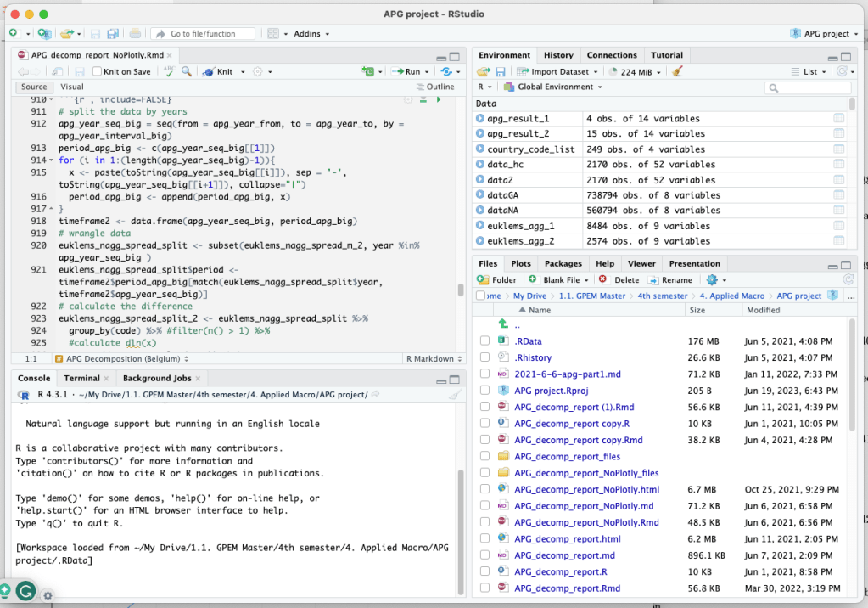
Task: Check the box next to .RData file
Action: coord(484,341)
